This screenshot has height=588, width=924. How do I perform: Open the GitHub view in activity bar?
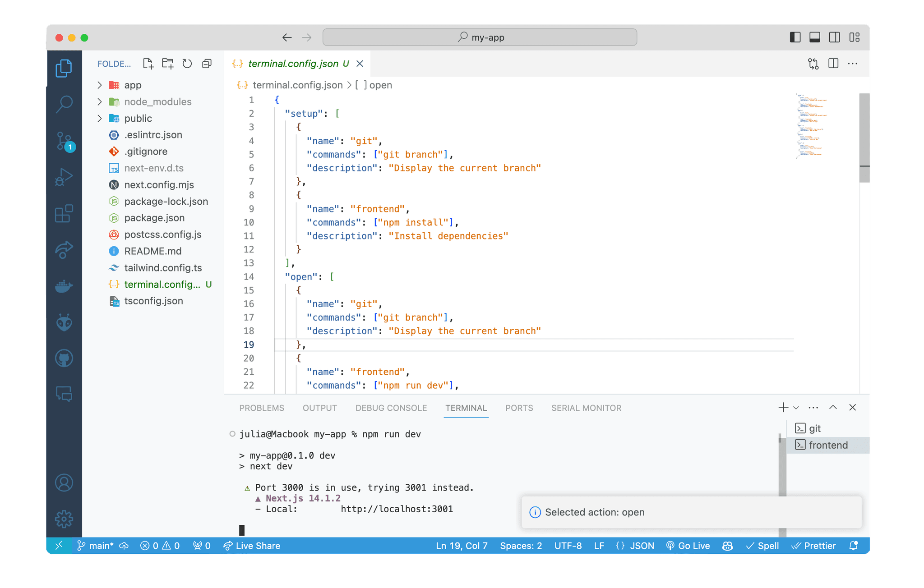click(64, 358)
